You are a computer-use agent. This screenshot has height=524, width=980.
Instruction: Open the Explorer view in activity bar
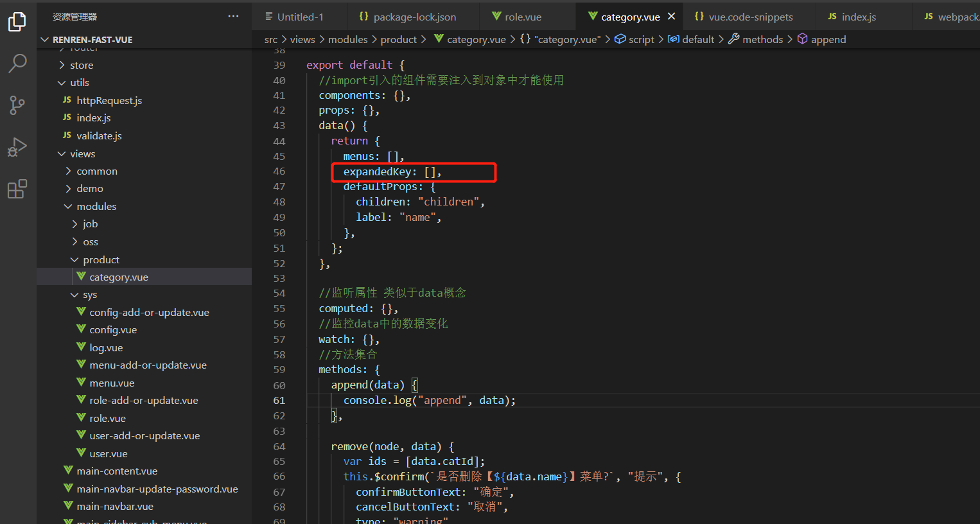[x=17, y=22]
